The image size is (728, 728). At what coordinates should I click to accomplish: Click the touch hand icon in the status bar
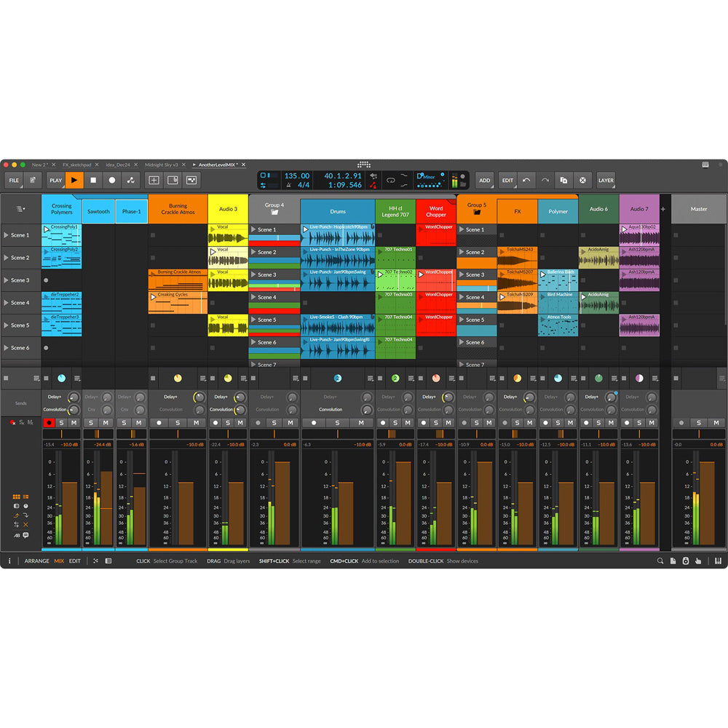point(698,561)
